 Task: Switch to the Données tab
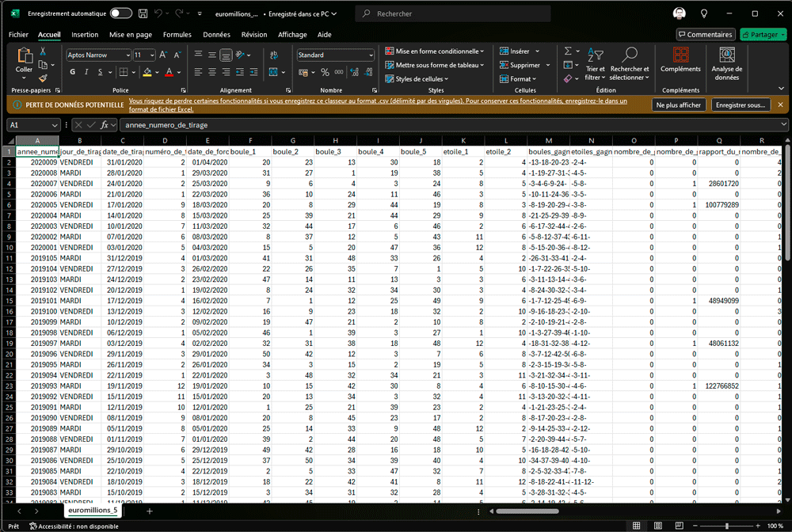217,34
